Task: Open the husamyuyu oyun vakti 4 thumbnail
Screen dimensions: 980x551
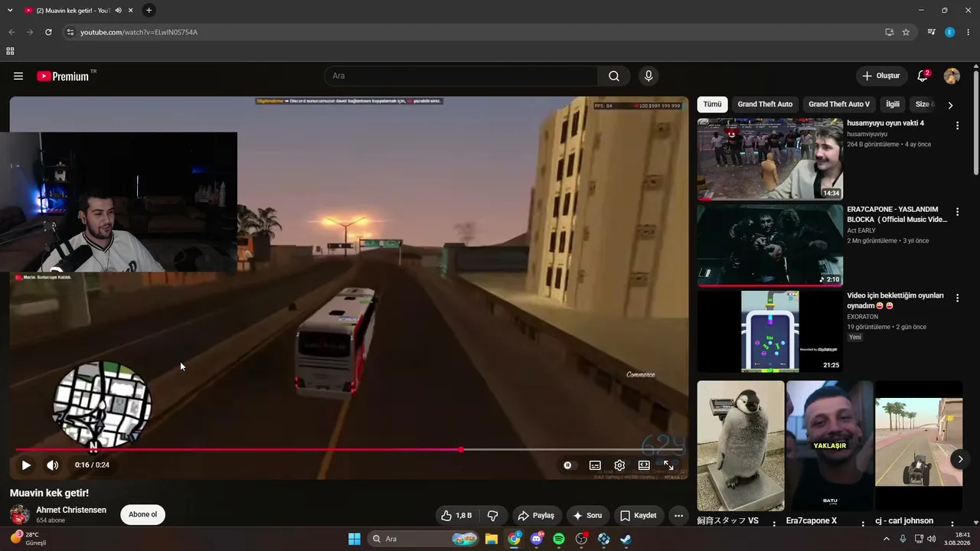Action: click(769, 159)
